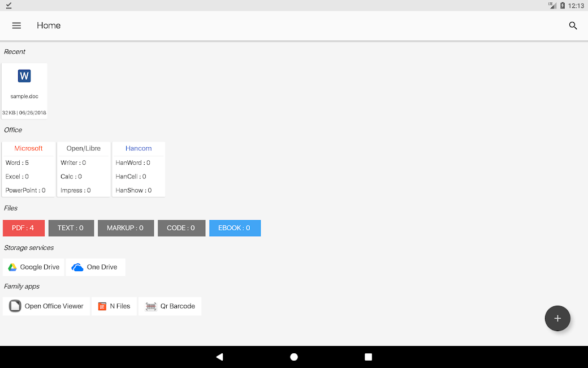The image size is (588, 368).
Task: Select the EBOOK : 0 file filter
Action: pyautogui.click(x=235, y=228)
